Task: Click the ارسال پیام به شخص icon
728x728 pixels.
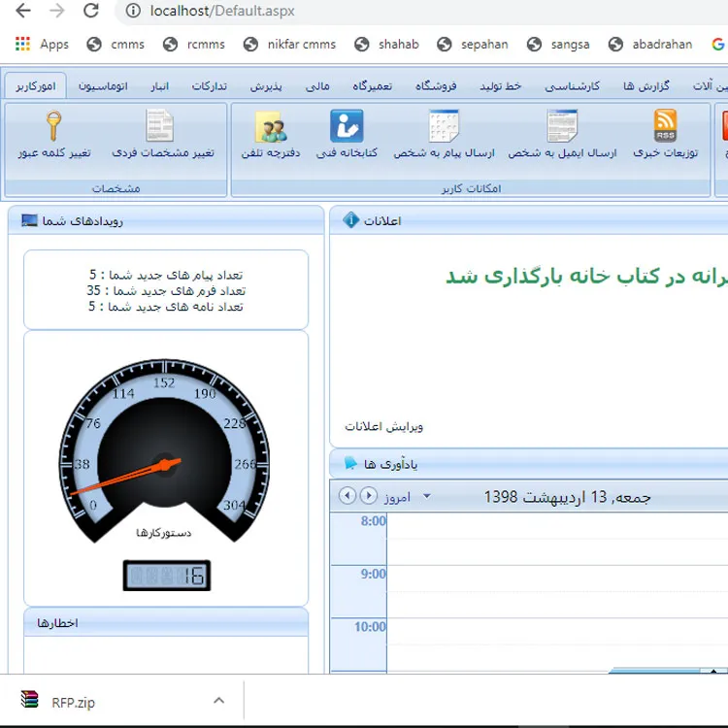Action: point(444,126)
